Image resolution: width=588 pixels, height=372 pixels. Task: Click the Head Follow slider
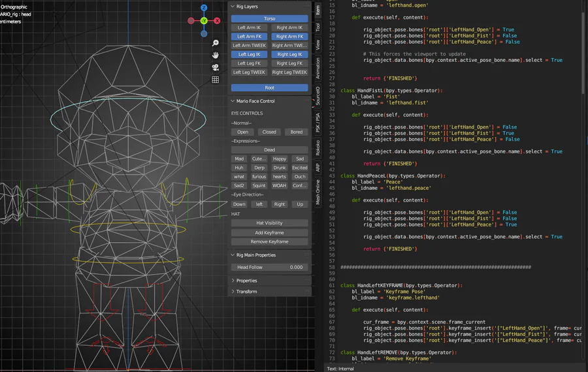[269, 267]
